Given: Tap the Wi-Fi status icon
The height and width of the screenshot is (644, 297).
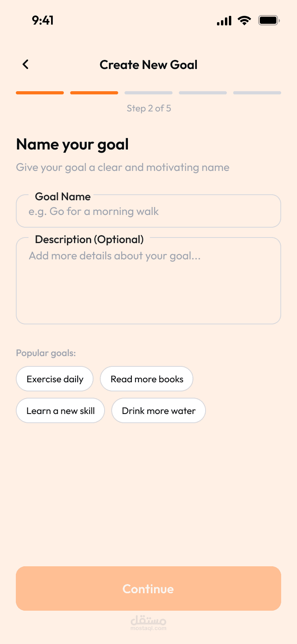Looking at the screenshot, I should [x=244, y=21].
